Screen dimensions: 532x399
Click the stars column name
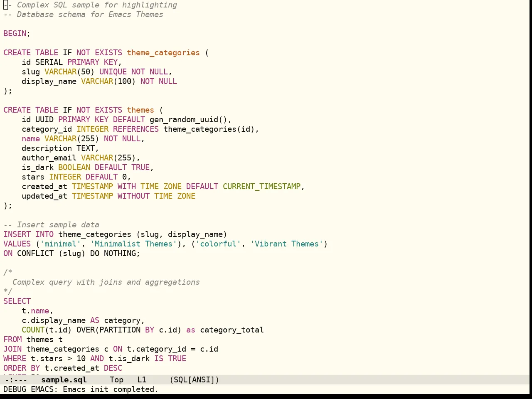(x=33, y=177)
